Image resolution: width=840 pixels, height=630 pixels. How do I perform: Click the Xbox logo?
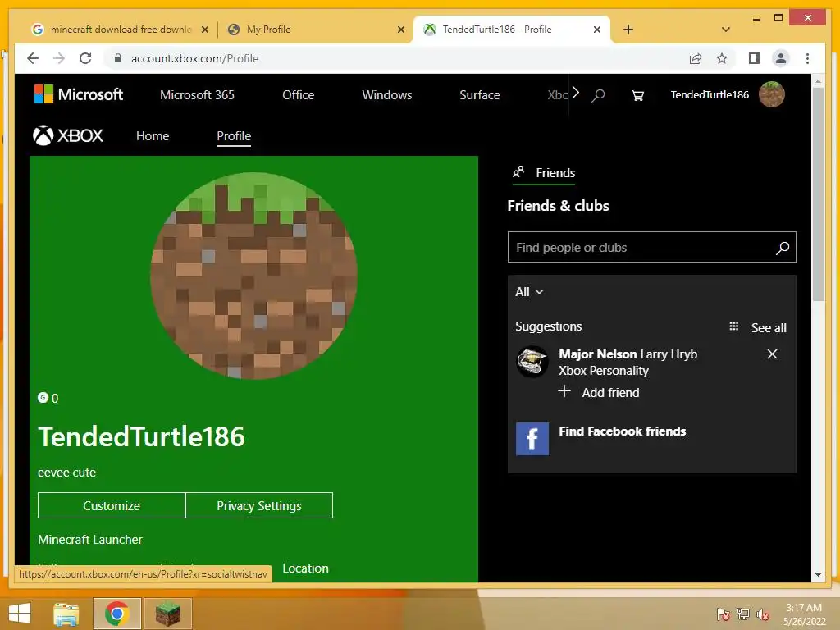pyautogui.click(x=68, y=135)
